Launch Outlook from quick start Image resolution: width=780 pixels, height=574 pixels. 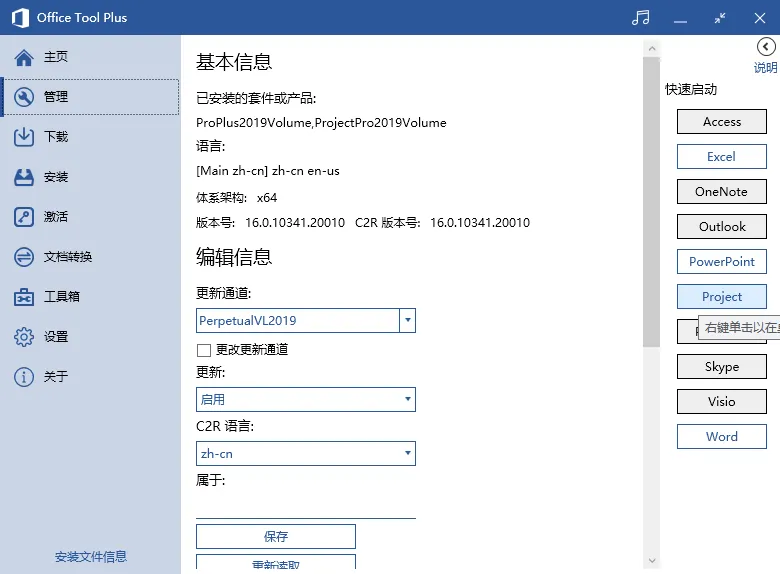pos(722,227)
